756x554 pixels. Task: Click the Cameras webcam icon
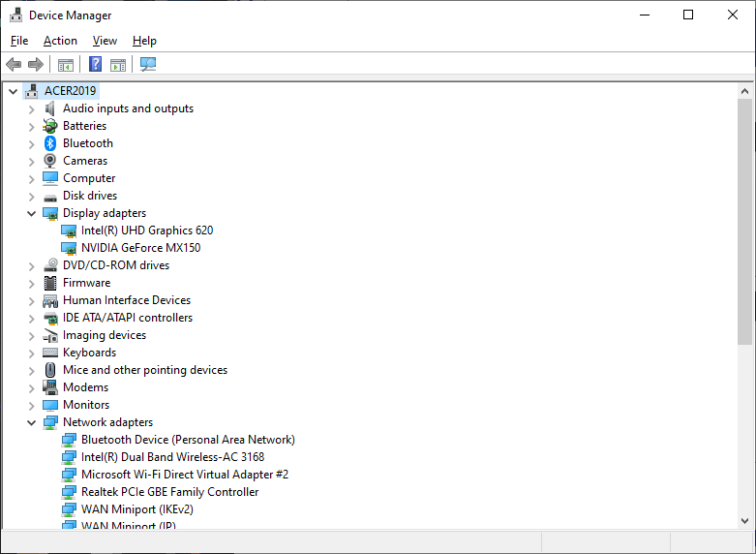tap(49, 161)
